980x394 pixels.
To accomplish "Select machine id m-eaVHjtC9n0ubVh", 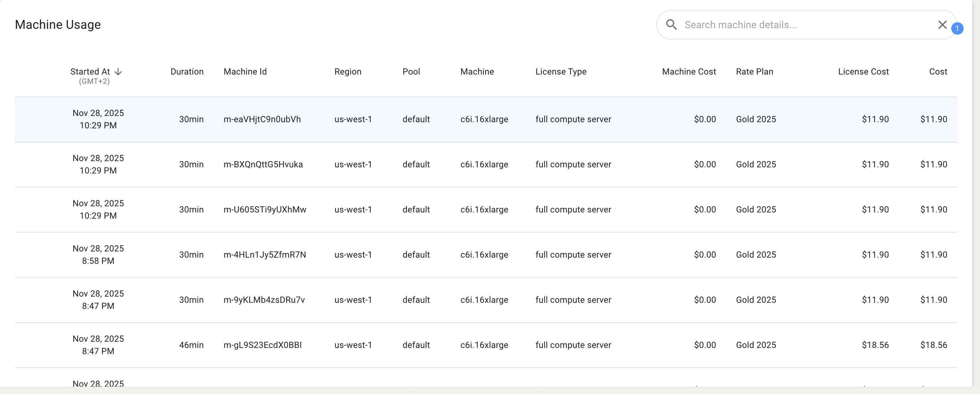I will [x=262, y=119].
